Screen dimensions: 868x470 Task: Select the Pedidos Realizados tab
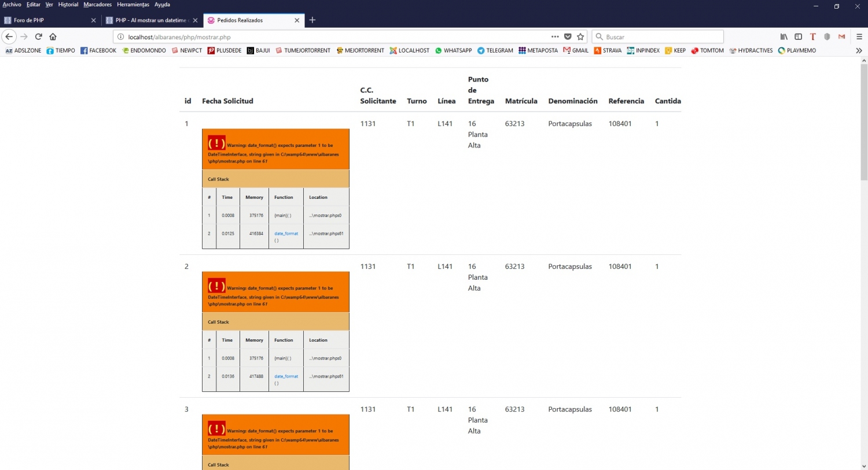[253, 20]
